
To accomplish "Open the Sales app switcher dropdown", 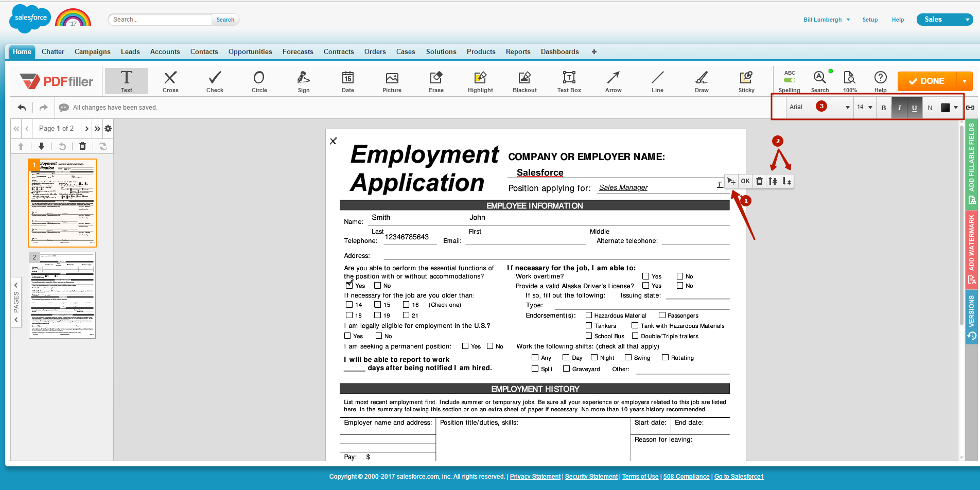I will coord(944,20).
